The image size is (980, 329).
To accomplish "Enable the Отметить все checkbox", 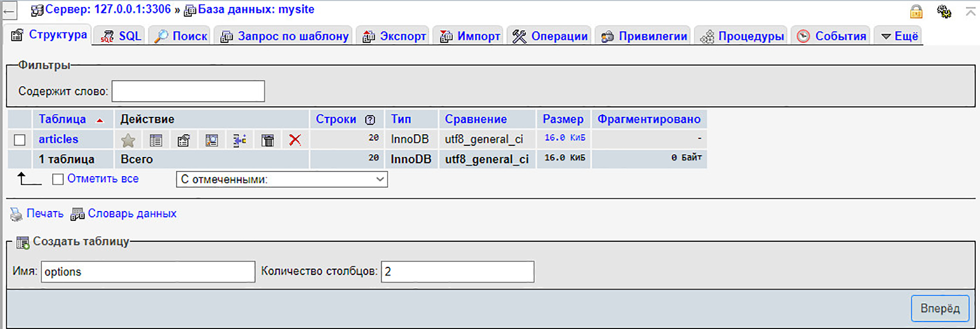I will click(x=58, y=179).
